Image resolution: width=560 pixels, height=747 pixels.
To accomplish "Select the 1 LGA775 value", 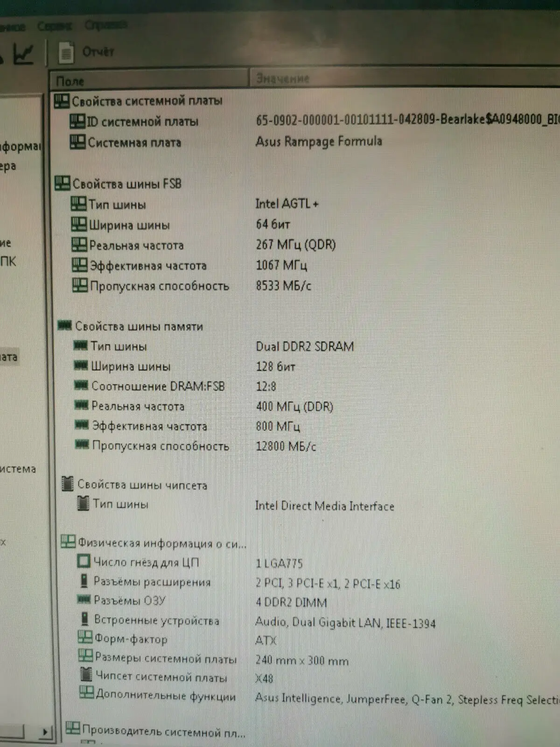I will [x=279, y=564].
